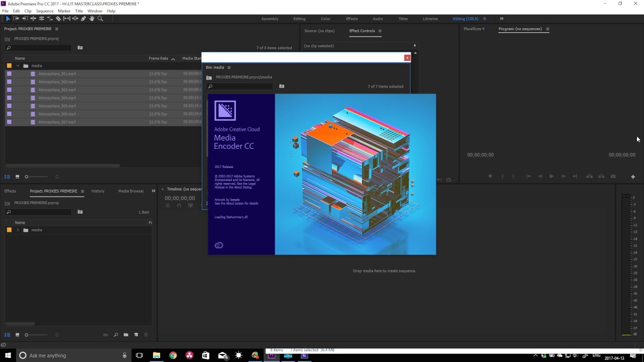Click Go to In in Program monitor
Screen dimensions: 644x362
528,176
